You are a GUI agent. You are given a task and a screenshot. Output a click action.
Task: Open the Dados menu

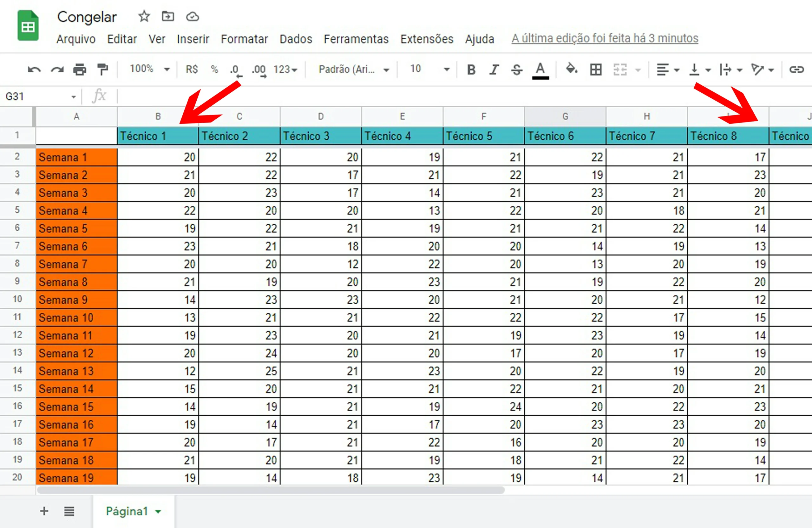tap(296, 39)
